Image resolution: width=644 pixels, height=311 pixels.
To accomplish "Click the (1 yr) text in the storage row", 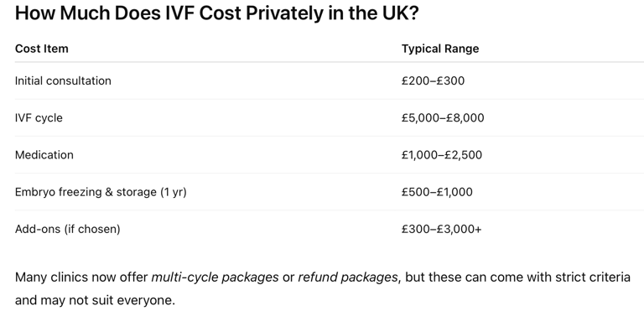I will pyautogui.click(x=173, y=192).
